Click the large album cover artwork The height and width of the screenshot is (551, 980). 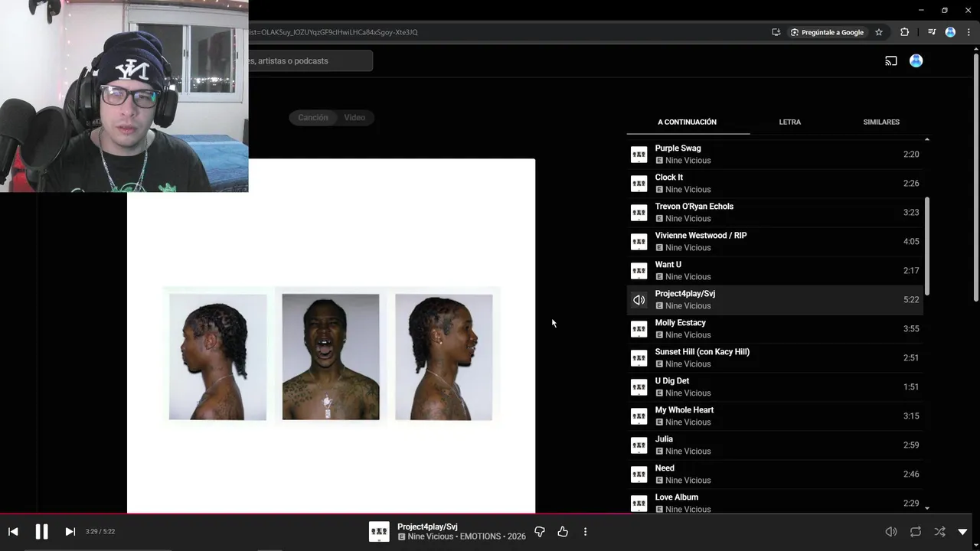click(331, 336)
